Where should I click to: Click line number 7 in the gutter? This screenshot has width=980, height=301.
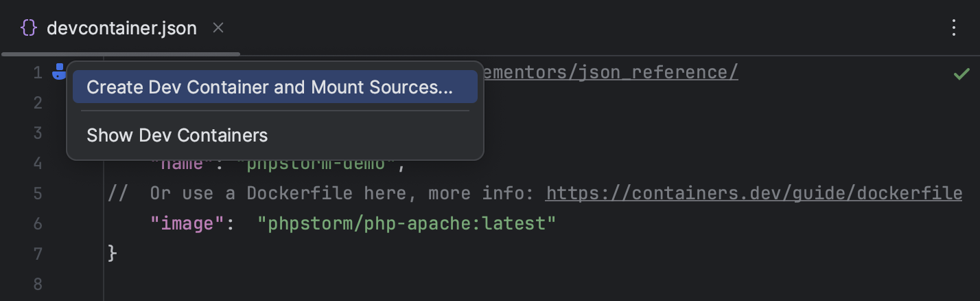[x=38, y=253]
